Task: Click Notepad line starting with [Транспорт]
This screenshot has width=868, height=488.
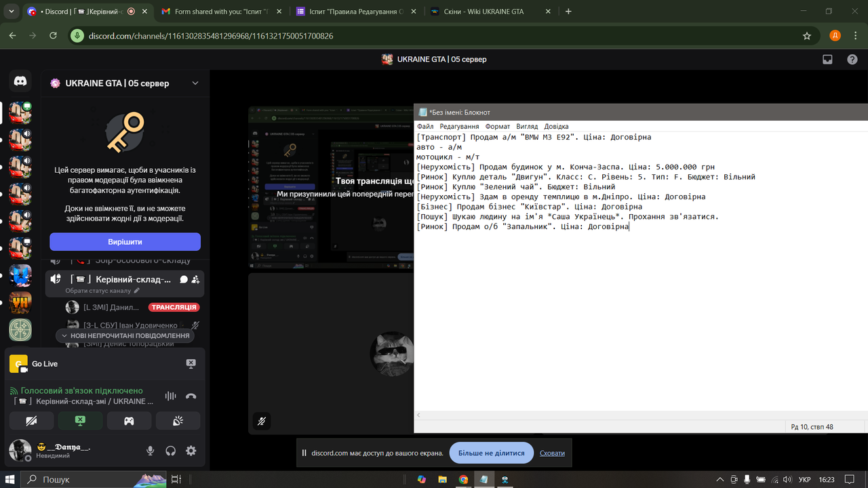Action: pyautogui.click(x=534, y=137)
